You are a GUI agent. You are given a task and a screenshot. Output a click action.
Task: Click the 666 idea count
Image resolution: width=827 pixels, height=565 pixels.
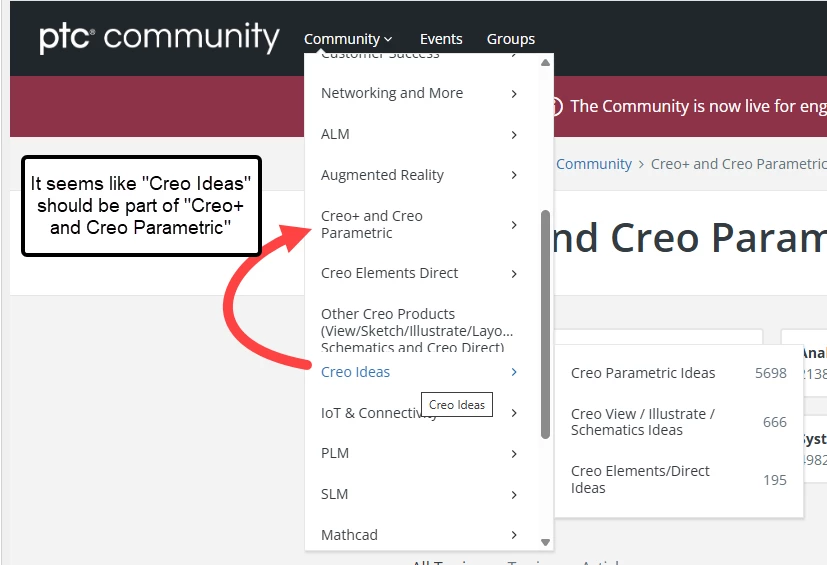tap(775, 422)
